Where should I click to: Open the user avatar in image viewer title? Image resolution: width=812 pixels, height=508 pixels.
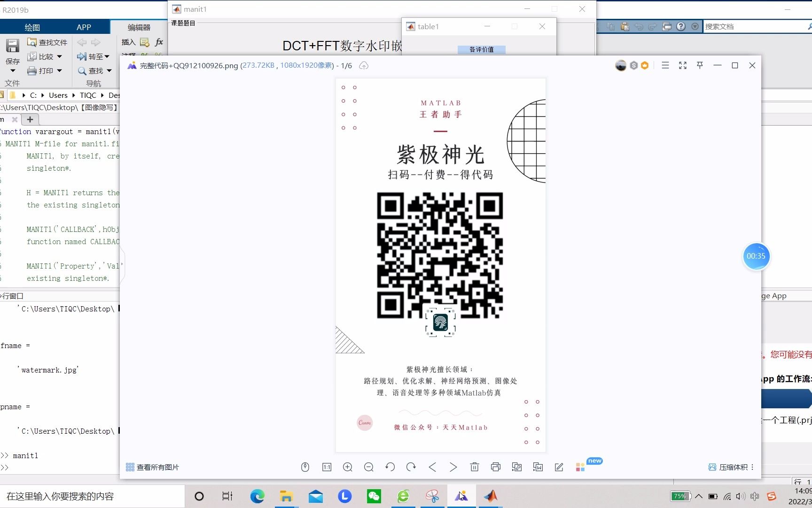(621, 65)
